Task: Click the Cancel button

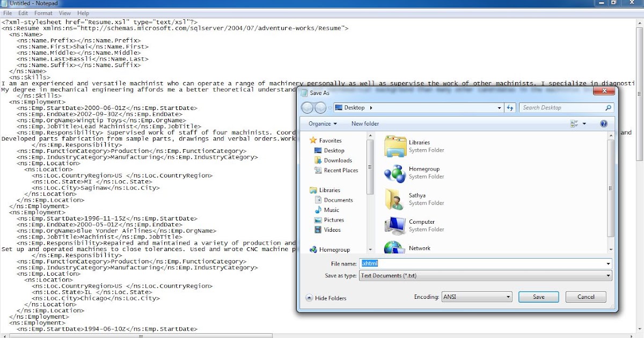Action: pos(586,297)
